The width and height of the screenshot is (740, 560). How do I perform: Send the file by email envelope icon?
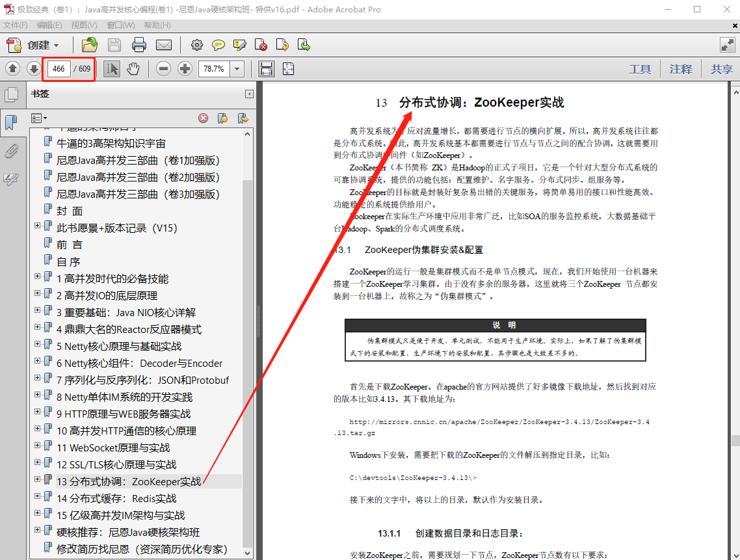tap(164, 46)
